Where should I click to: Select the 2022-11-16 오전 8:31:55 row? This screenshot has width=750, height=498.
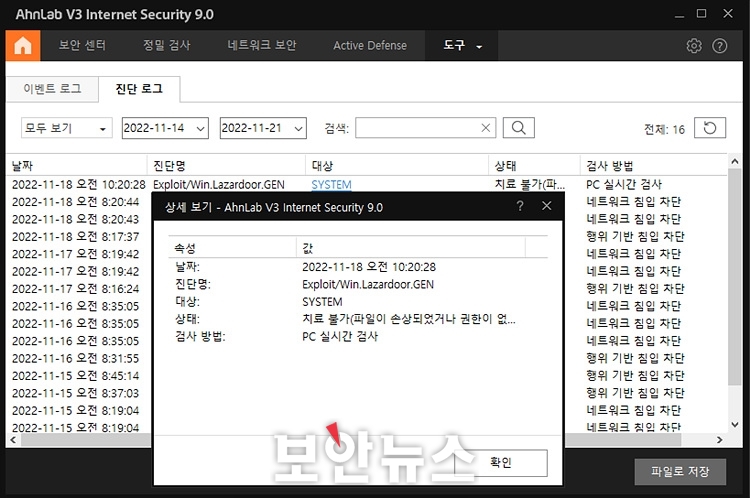point(78,358)
